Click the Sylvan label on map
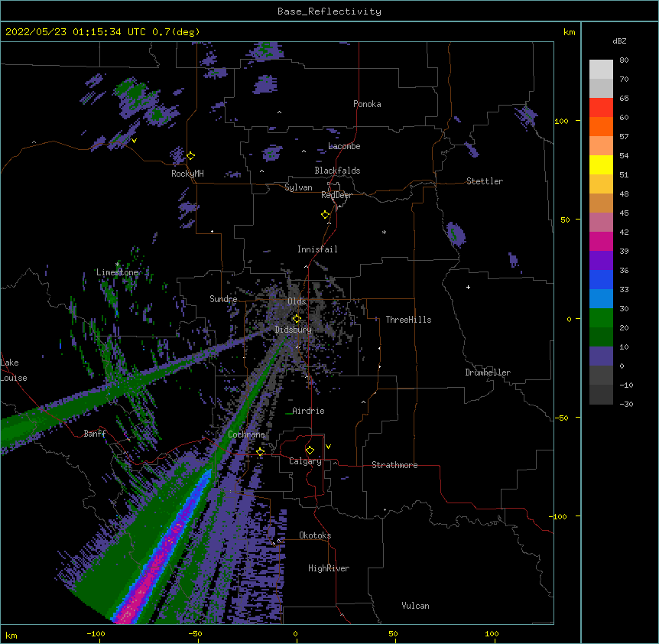The height and width of the screenshot is (644, 659). coord(298,187)
